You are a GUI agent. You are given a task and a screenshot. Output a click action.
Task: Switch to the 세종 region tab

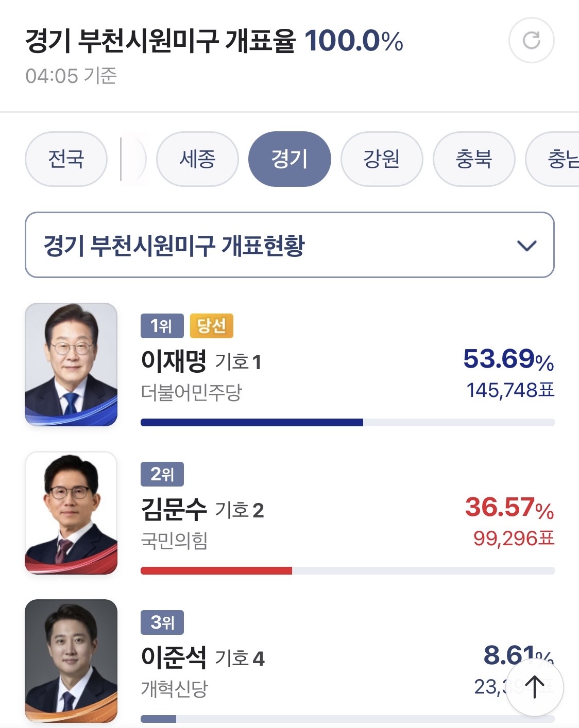coord(197,159)
